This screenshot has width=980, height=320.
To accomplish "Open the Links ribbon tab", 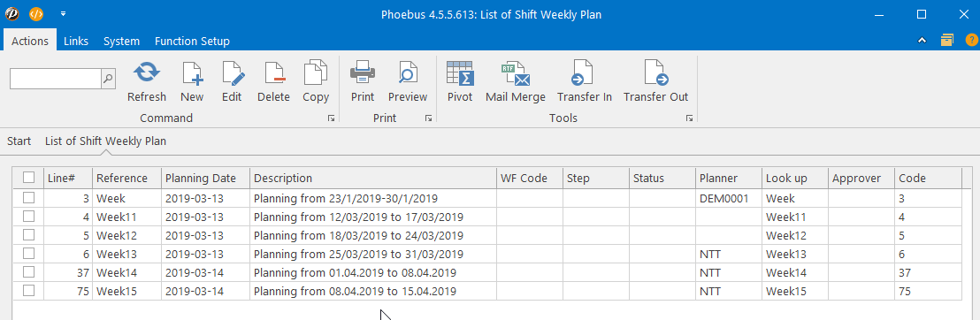I will [76, 42].
